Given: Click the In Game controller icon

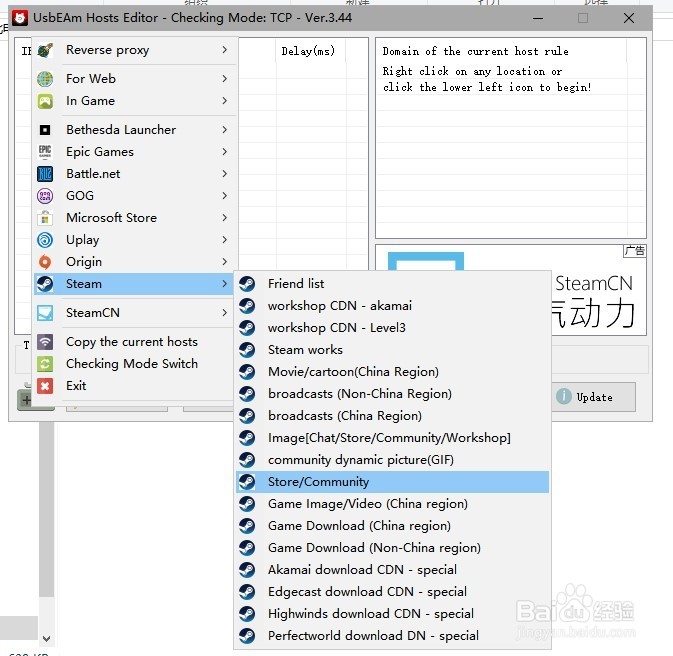Looking at the screenshot, I should point(45,101).
